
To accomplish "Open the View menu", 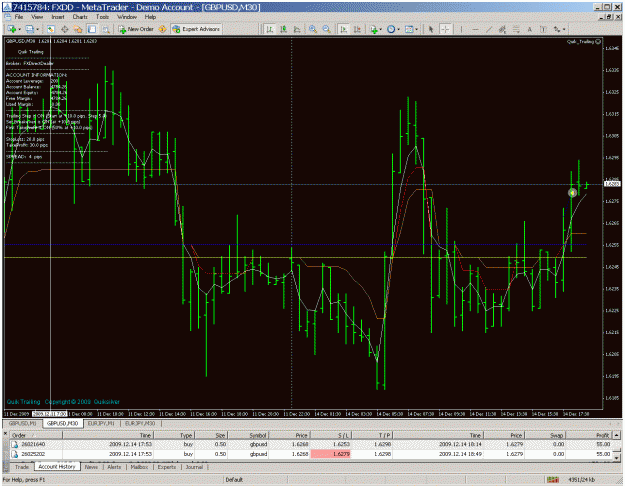I will click(x=37, y=17).
